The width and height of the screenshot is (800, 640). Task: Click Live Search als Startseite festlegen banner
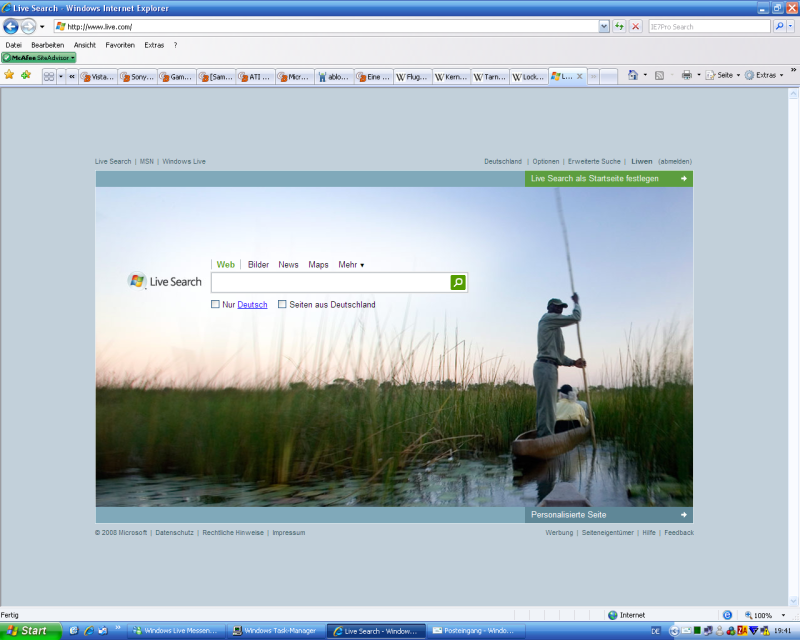coord(609,179)
